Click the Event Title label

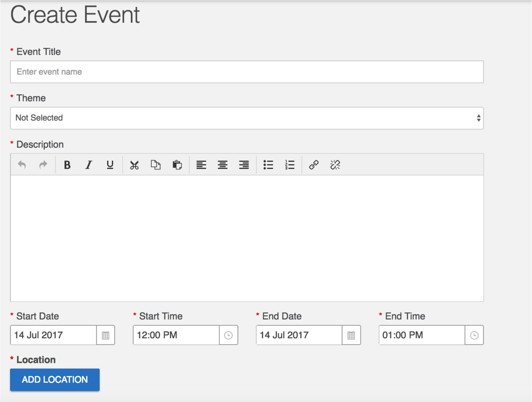coord(39,52)
